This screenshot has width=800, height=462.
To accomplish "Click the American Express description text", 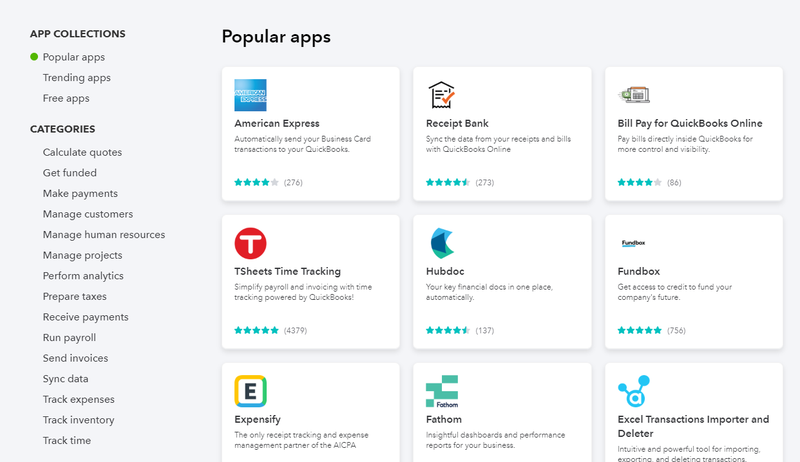I will pos(303,144).
